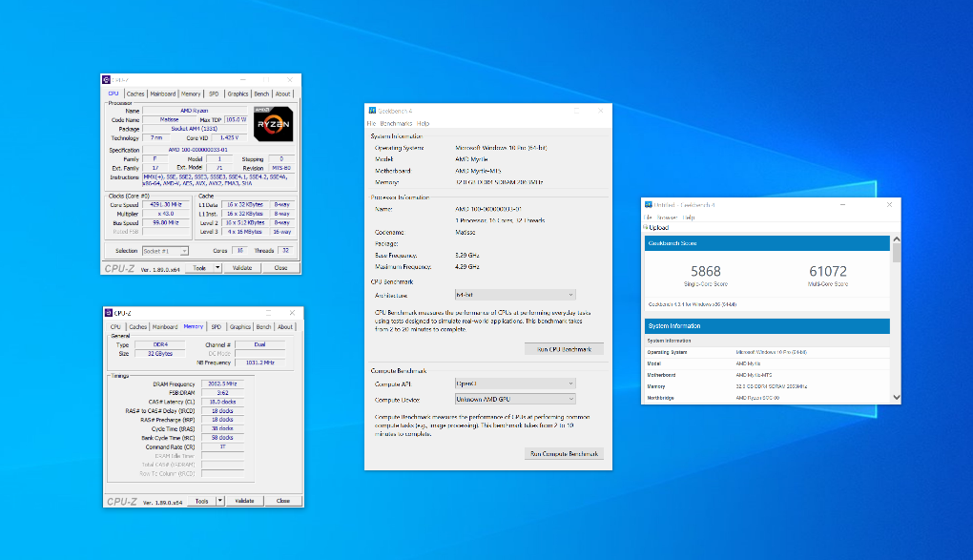Open SPD tab in the CPU-Z CPU tab window
Screen dimensions: 973x560
[214, 93]
